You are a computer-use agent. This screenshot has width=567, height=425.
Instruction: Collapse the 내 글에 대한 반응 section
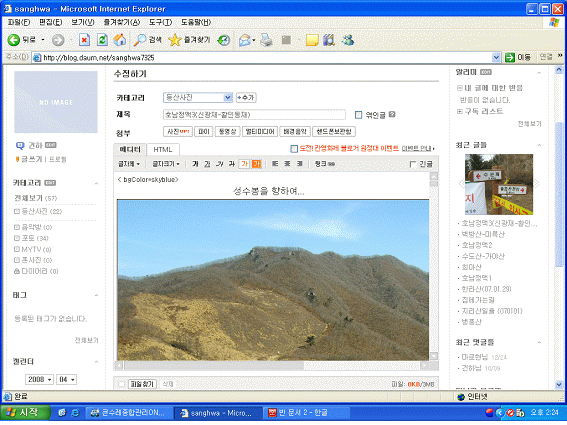tap(460, 88)
